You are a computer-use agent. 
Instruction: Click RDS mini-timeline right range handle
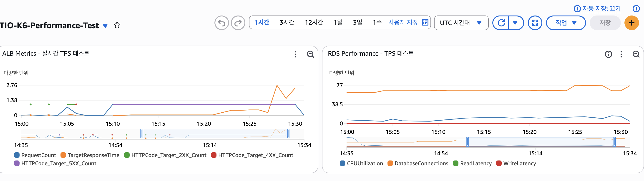pos(614,142)
